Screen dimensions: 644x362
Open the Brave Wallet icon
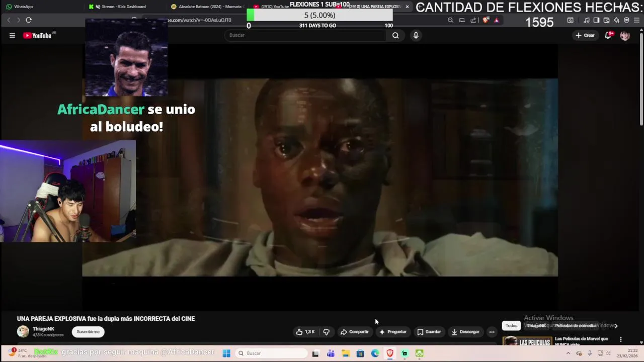606,20
